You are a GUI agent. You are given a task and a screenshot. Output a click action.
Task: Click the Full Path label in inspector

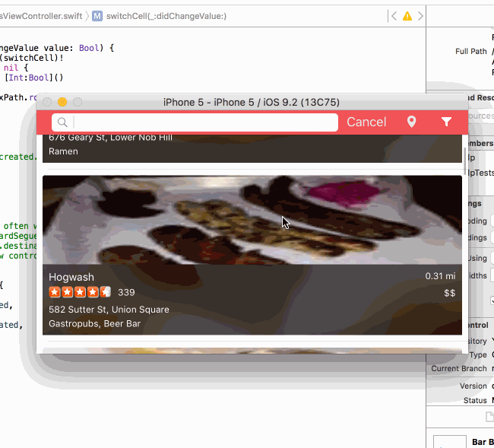click(471, 52)
